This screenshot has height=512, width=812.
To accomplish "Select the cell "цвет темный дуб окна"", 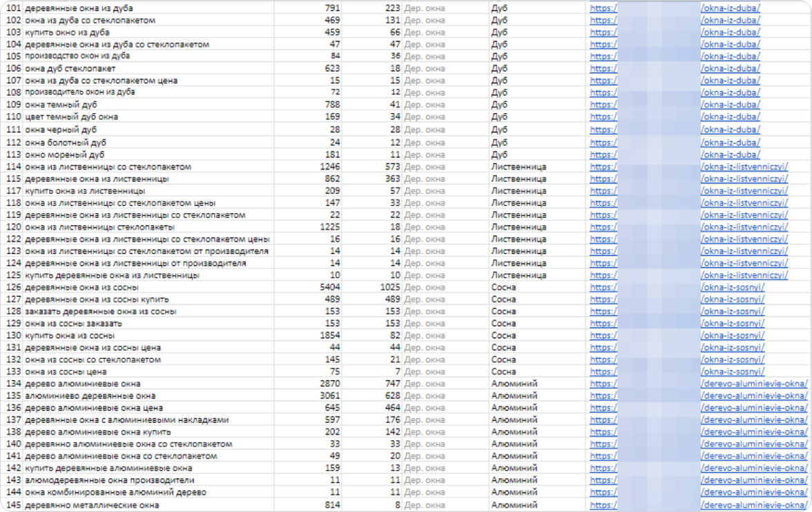I will [72, 117].
